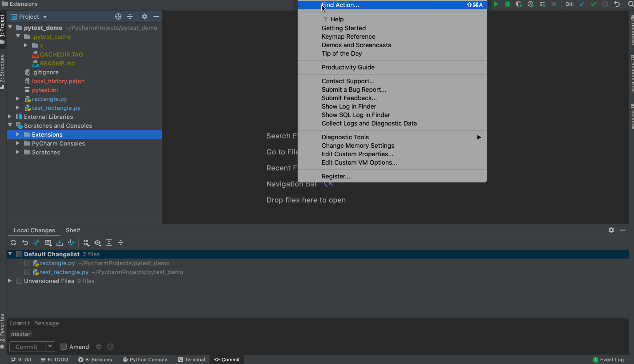Screen dimensions: 634x364
Task: Click Collapse All icon in Project panel header
Action: [130, 16]
